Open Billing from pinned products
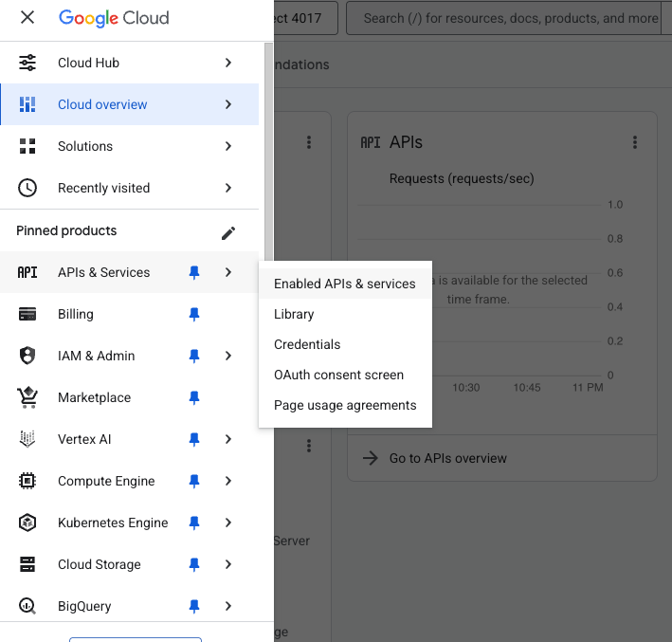 [130, 314]
